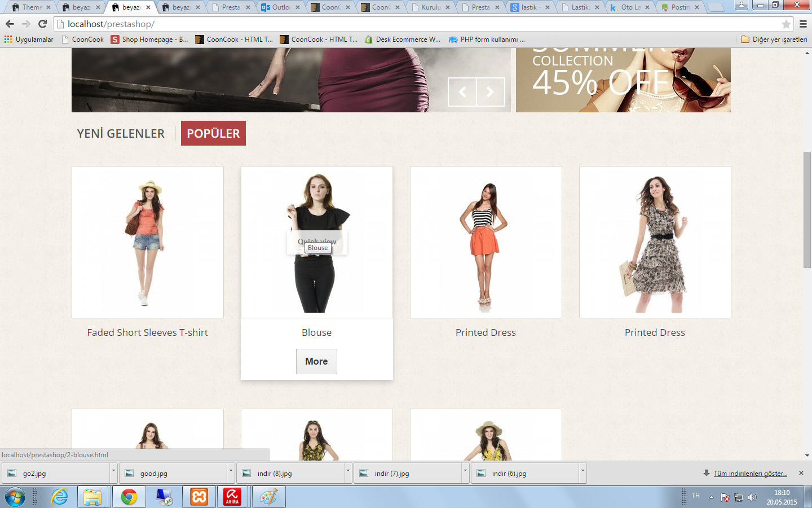Open the Windows Start menu
The width and height of the screenshot is (812, 508).
pyautogui.click(x=15, y=497)
